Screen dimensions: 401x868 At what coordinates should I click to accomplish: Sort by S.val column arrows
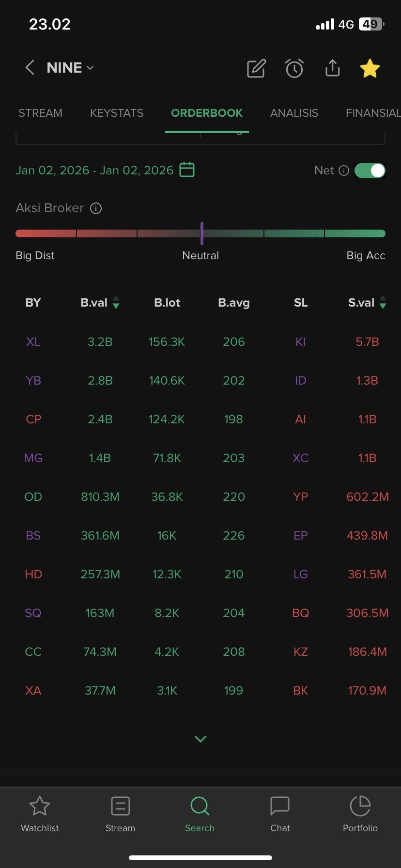tap(383, 303)
